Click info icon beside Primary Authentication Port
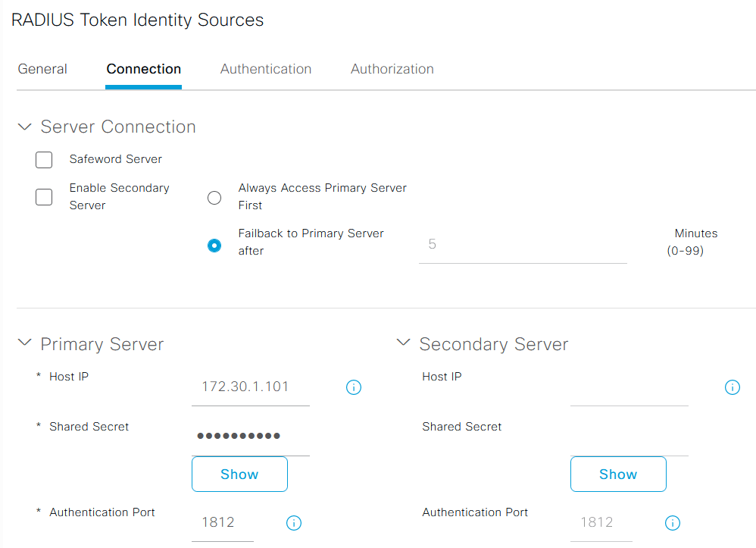756x548 pixels. pyautogui.click(x=295, y=523)
